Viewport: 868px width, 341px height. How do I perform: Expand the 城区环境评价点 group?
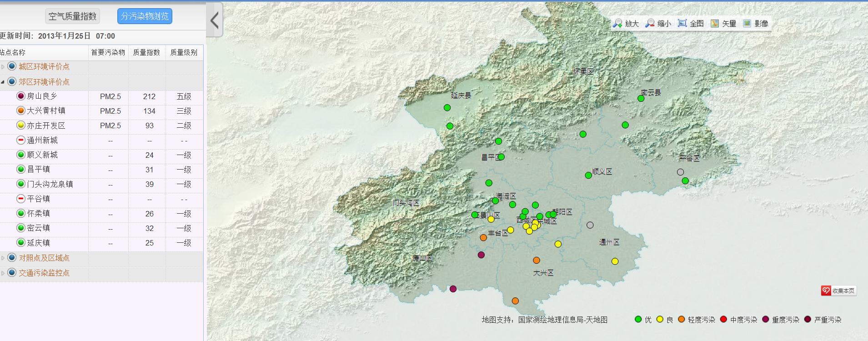[x=3, y=67]
